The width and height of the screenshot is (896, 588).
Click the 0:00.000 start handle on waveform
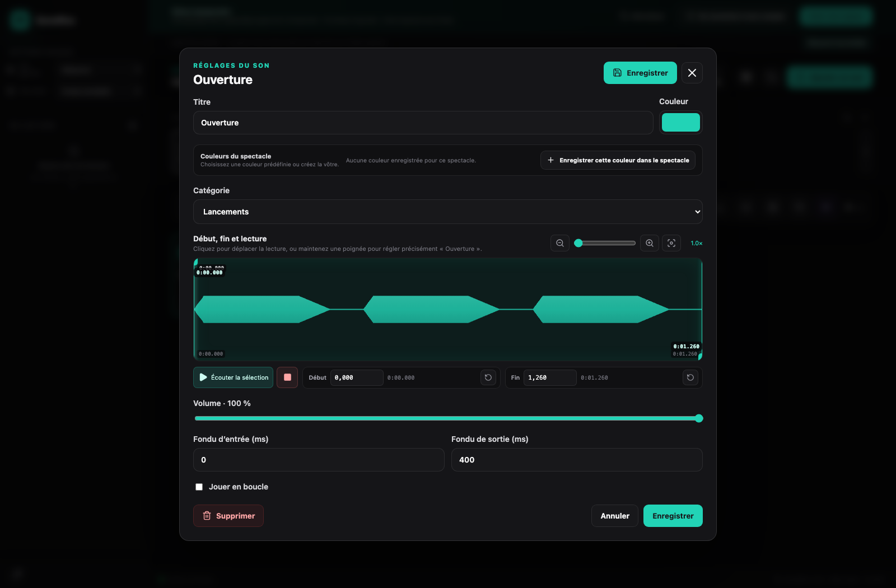click(x=209, y=273)
